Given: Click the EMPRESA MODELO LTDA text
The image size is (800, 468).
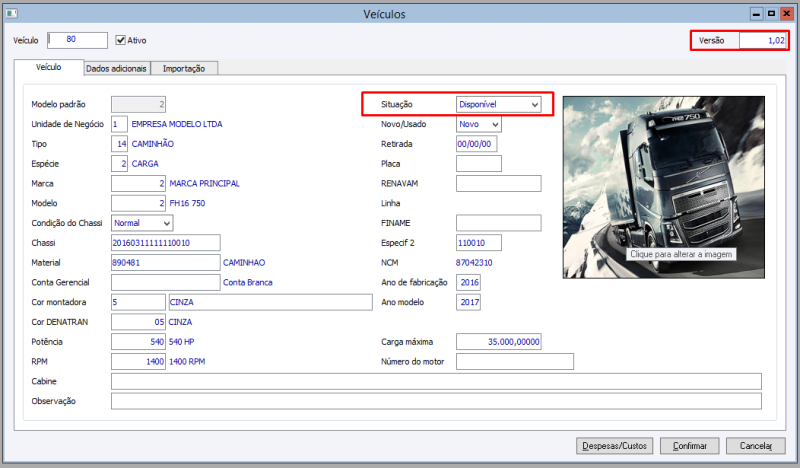Looking at the screenshot, I should click(x=177, y=124).
